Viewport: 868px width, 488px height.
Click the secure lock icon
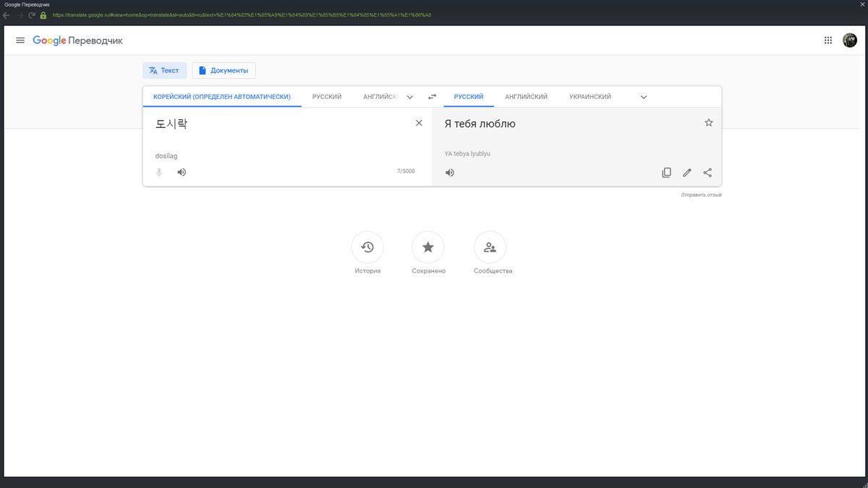pos(43,14)
